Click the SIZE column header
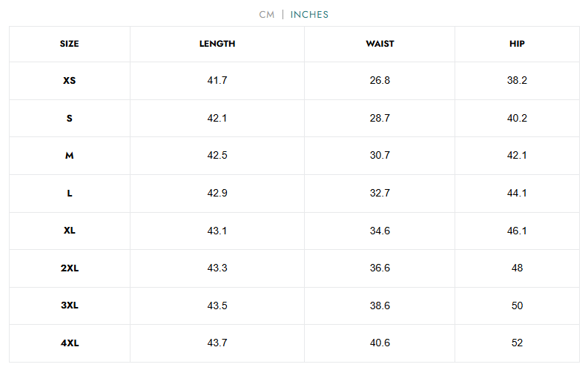This screenshot has width=588, height=370. (x=70, y=44)
